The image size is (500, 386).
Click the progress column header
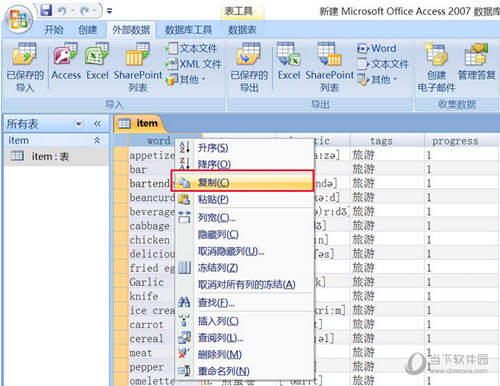(x=462, y=141)
